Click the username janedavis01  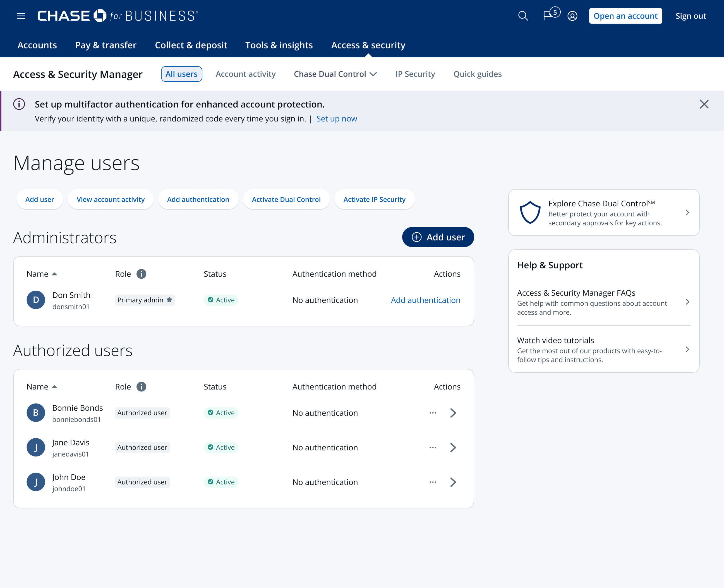(70, 454)
